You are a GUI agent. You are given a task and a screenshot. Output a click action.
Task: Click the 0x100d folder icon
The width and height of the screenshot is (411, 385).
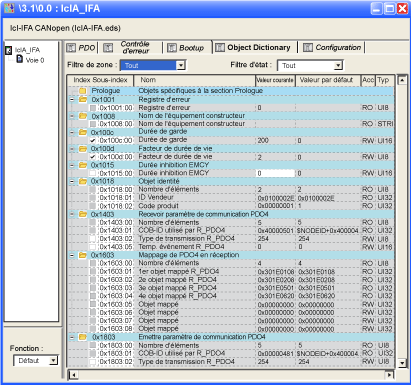(83, 149)
